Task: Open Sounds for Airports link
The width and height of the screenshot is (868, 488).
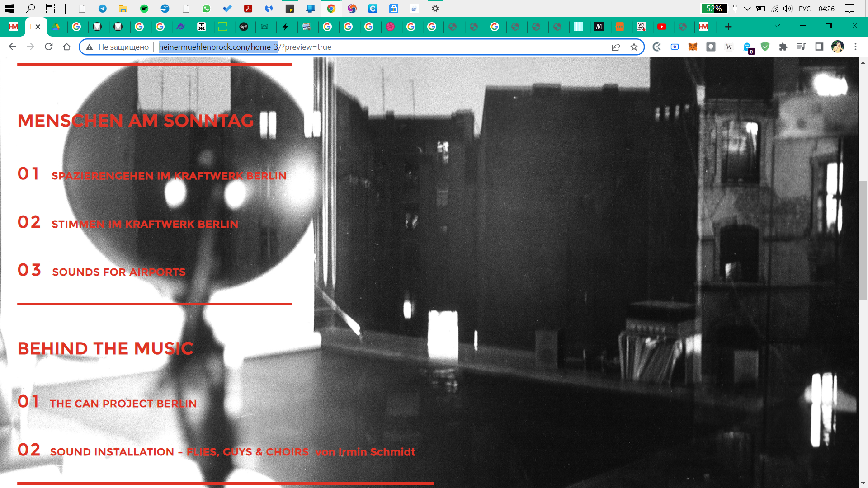Action: [x=118, y=272]
